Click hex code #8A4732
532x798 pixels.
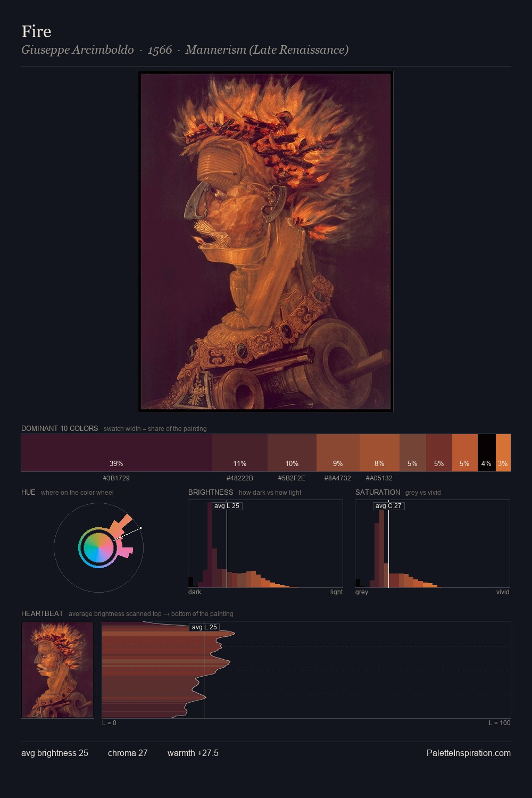[338, 478]
